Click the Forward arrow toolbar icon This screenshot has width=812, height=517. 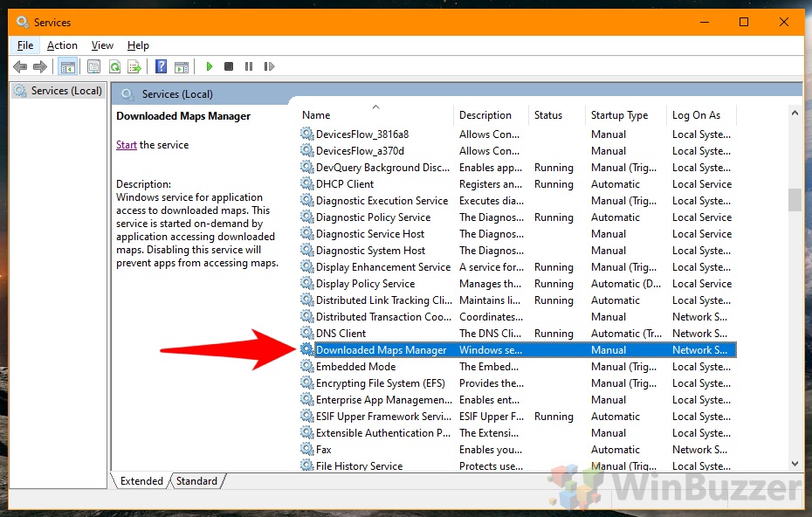click(x=40, y=67)
